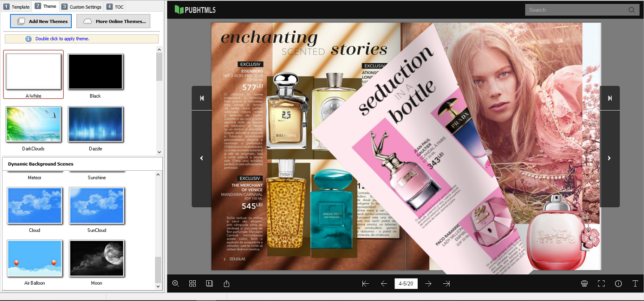Switch to the Custom Settings tab
Image resolution: width=644 pixels, height=301 pixels.
[82, 6]
